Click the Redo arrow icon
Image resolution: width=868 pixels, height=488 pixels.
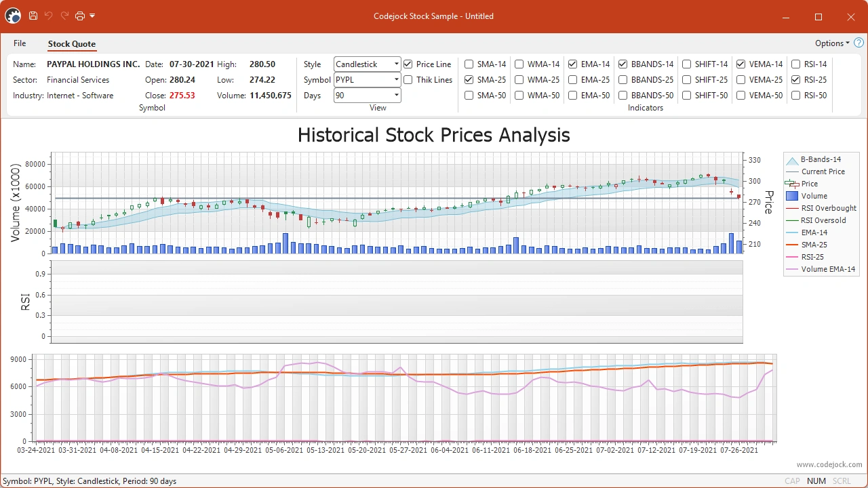65,16
